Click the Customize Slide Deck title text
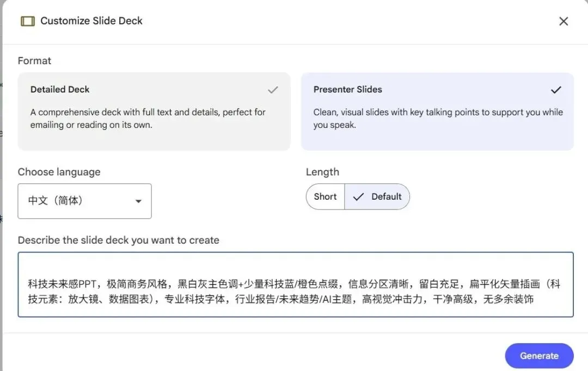Viewport: 588px width, 371px height. 91,21
